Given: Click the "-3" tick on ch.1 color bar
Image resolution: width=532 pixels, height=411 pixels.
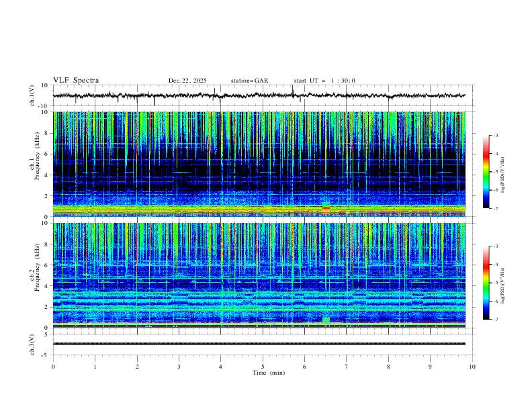Looking at the screenshot, I should [495, 135].
